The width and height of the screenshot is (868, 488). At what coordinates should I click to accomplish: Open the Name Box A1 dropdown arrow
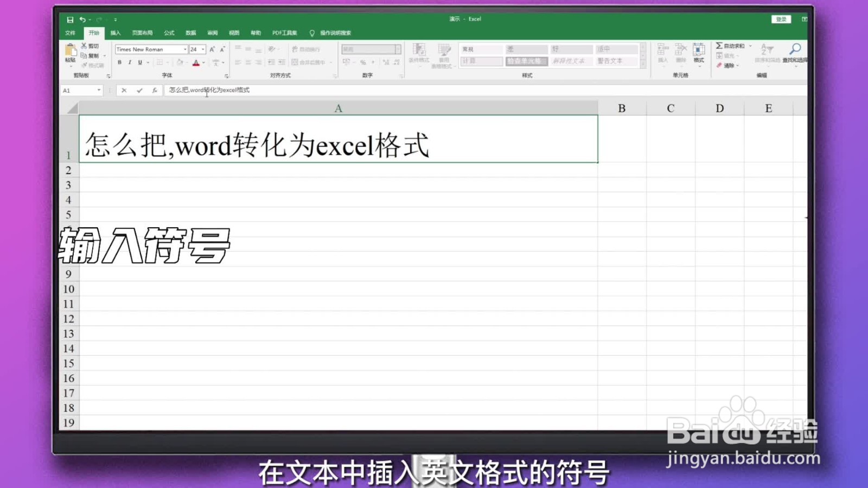click(x=99, y=91)
